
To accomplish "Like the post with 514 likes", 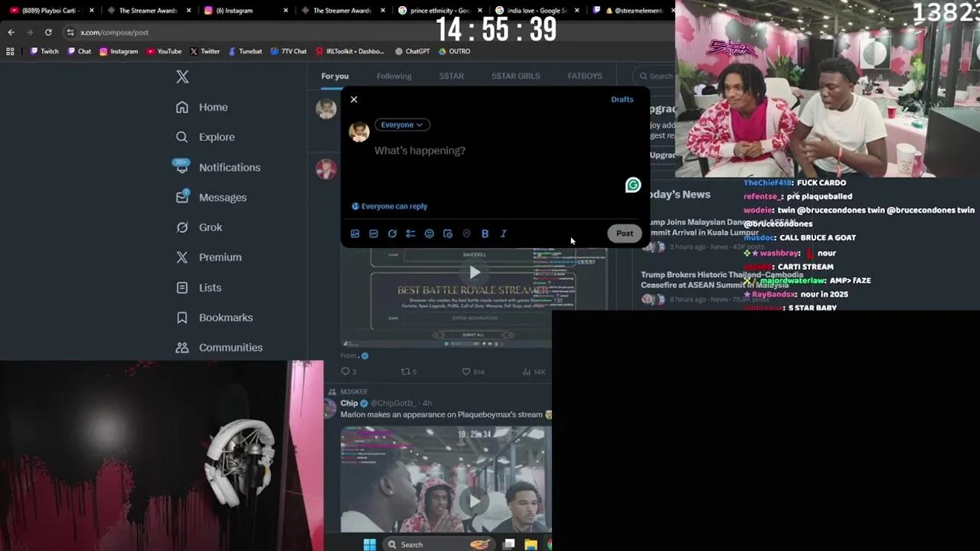I will point(472,372).
